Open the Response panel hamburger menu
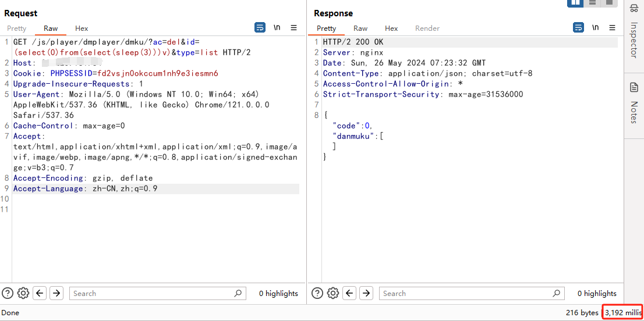This screenshot has width=644, height=321. pos(612,28)
